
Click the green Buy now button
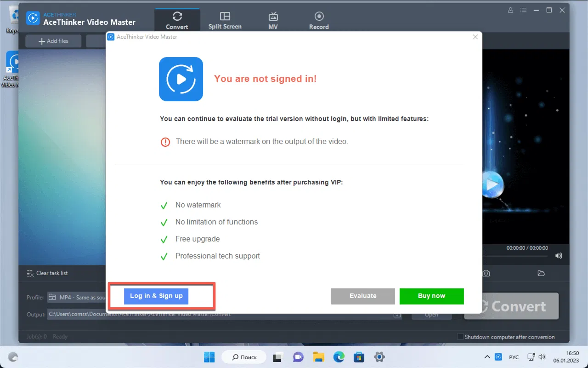click(432, 296)
